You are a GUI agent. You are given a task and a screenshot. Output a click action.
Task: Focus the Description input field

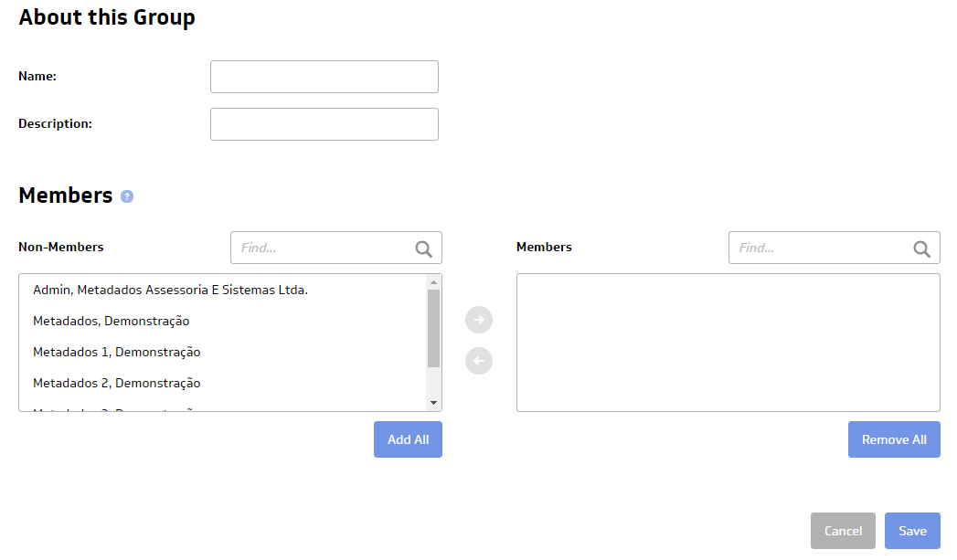[x=324, y=124]
